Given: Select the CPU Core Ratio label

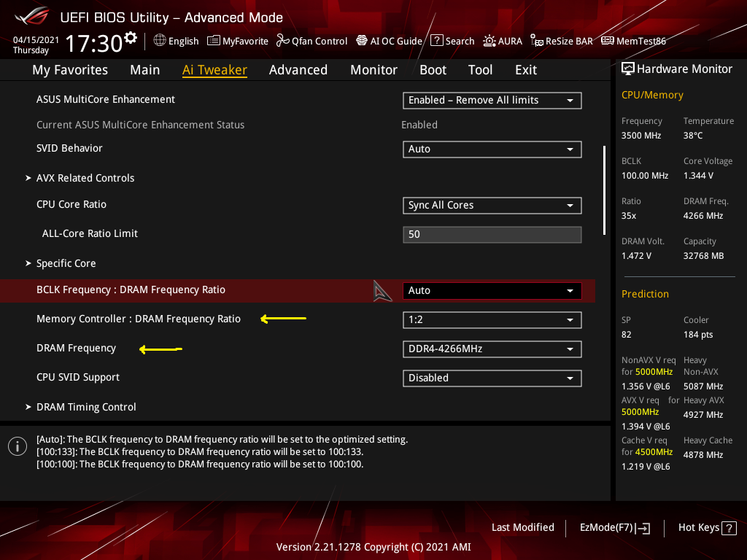Looking at the screenshot, I should [71, 204].
